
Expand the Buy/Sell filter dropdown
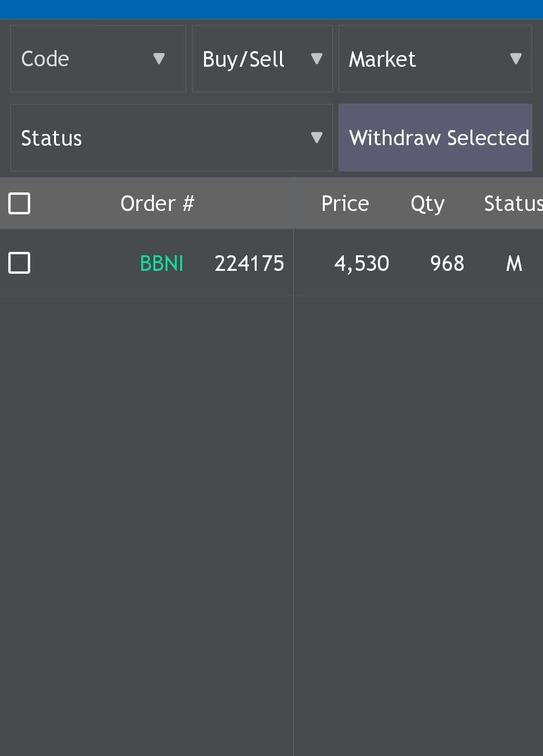click(253, 59)
